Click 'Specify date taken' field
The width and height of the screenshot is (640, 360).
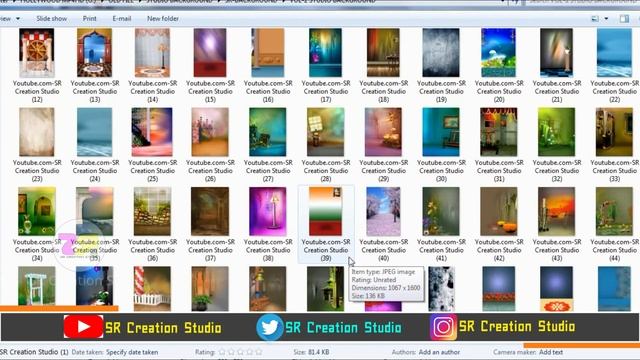coord(132,352)
